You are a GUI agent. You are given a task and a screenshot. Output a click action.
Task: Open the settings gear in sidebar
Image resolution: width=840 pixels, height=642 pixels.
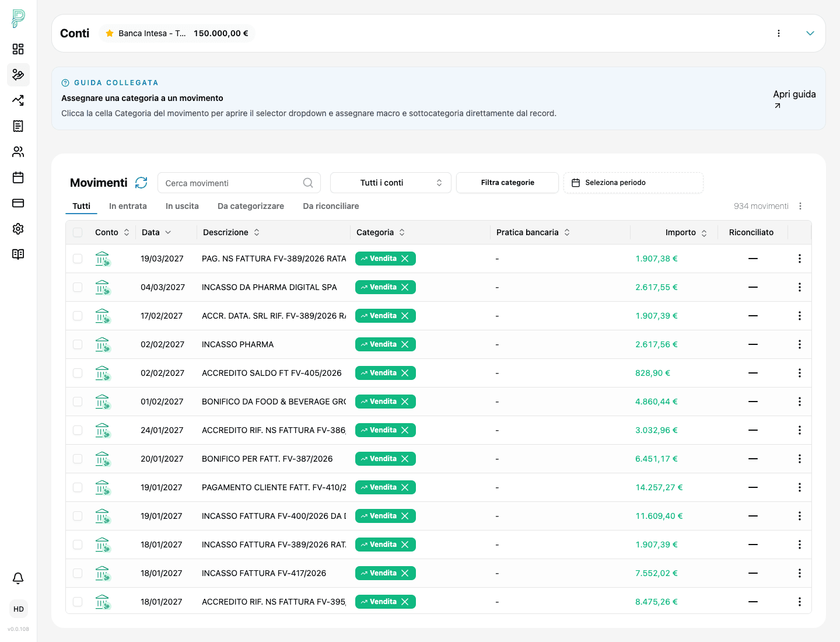(18, 229)
